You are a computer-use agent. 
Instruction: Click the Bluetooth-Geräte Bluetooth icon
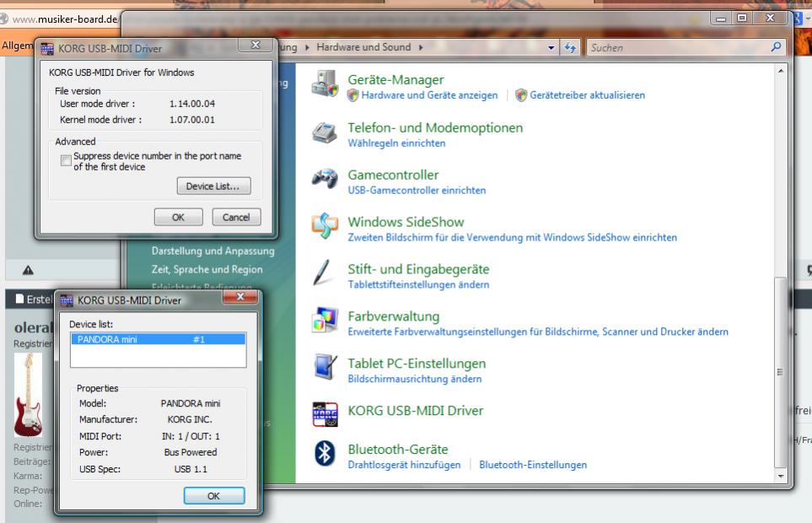pos(325,453)
